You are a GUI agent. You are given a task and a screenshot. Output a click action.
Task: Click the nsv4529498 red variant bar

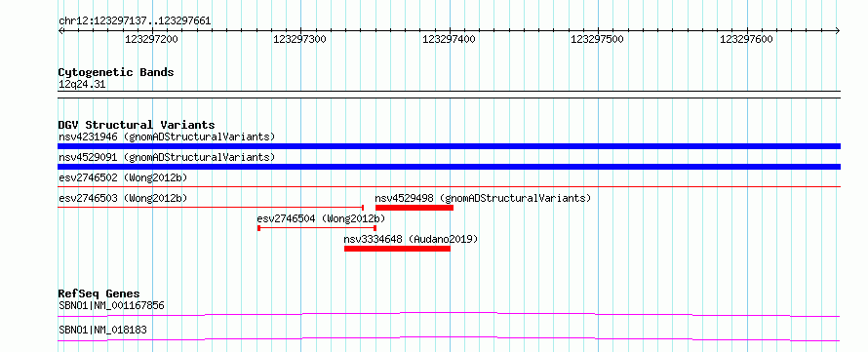[414, 208]
